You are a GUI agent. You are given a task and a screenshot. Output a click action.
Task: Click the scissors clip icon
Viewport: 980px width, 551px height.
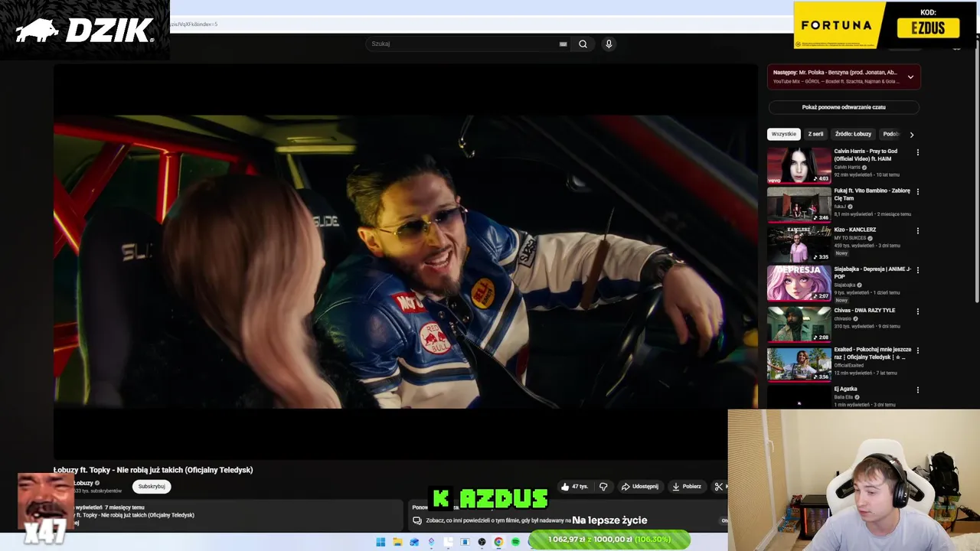718,487
